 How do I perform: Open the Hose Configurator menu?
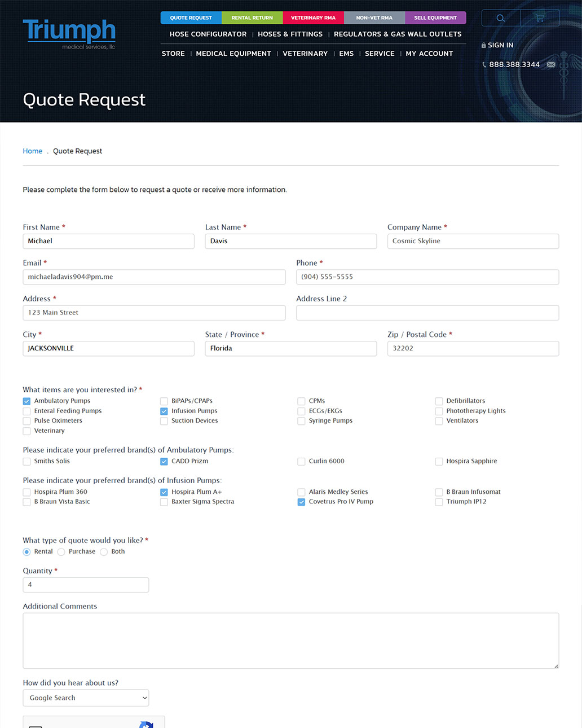point(208,34)
